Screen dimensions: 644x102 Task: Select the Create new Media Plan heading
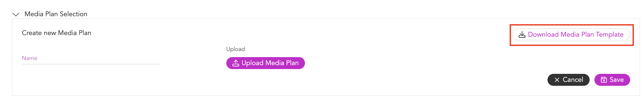point(57,33)
